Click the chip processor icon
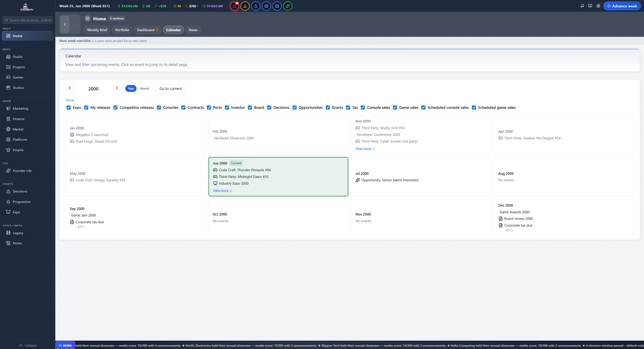 click(x=267, y=6)
